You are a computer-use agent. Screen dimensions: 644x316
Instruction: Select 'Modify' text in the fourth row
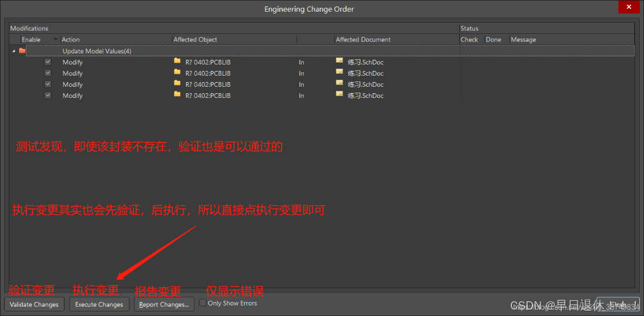[x=73, y=96]
